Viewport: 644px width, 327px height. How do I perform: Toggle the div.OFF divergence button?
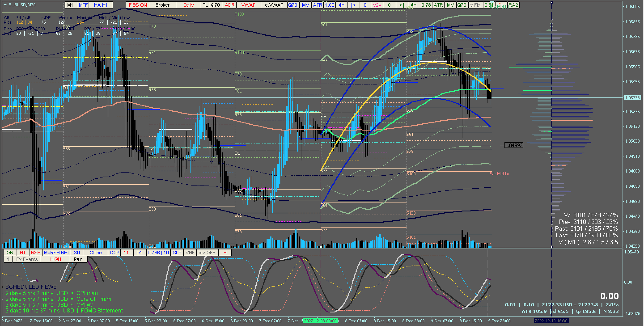pyautogui.click(x=207, y=253)
